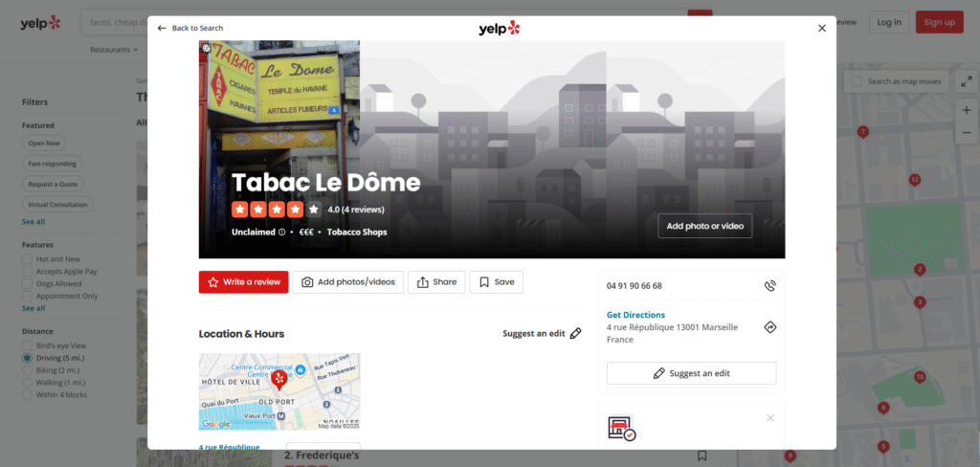Select Driving (5 mi.) radio option
Image resolution: width=980 pixels, height=467 pixels.
27,358
